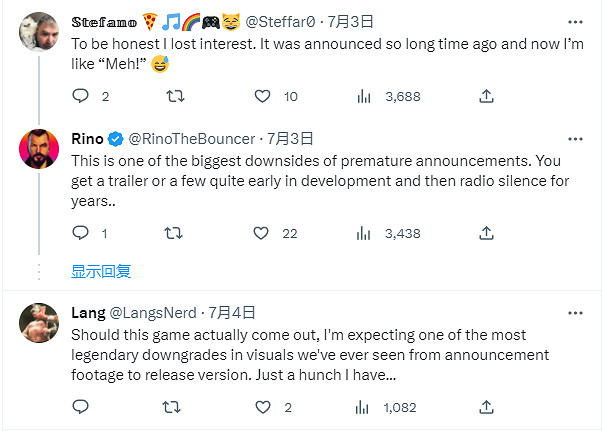The height and width of the screenshot is (431, 603).
Task: Open more options on Rino's tweet
Action: coord(574,138)
